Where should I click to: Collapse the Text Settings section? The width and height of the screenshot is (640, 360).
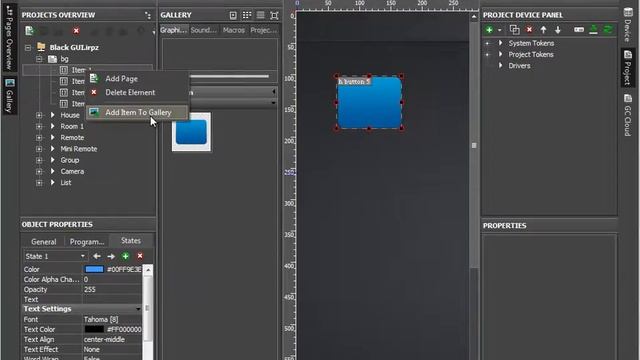click(x=138, y=309)
